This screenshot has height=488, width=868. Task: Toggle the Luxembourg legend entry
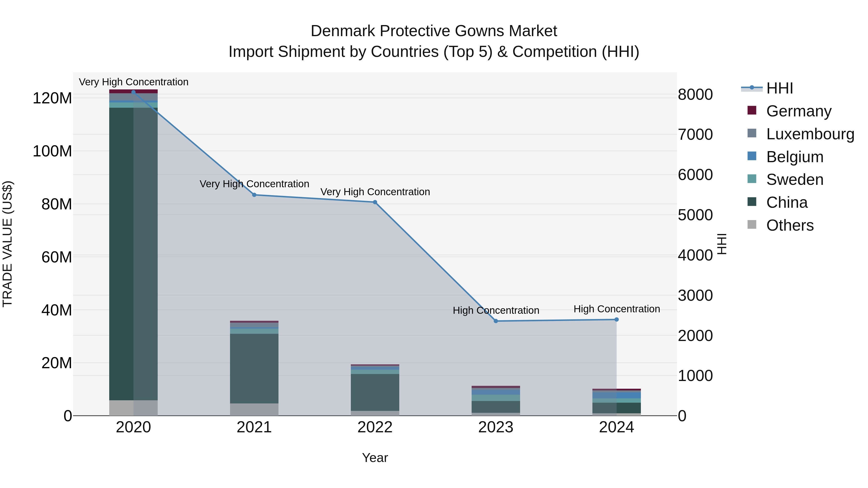pos(800,134)
